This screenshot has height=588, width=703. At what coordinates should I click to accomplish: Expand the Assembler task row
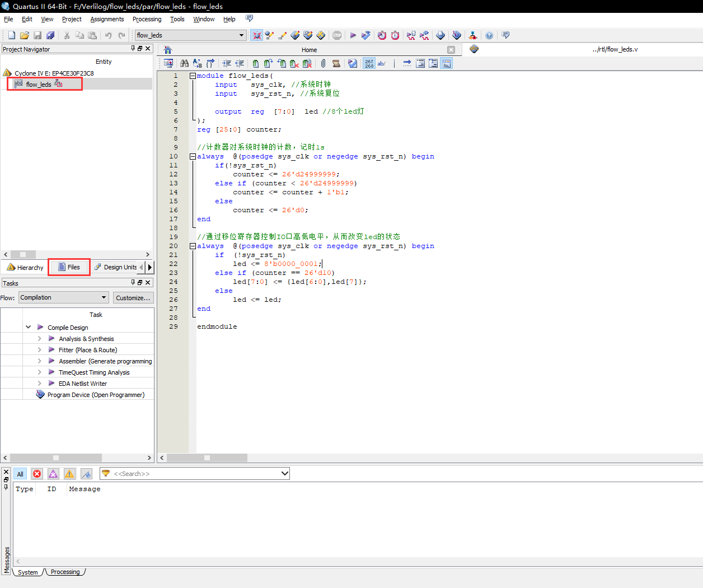(39, 361)
